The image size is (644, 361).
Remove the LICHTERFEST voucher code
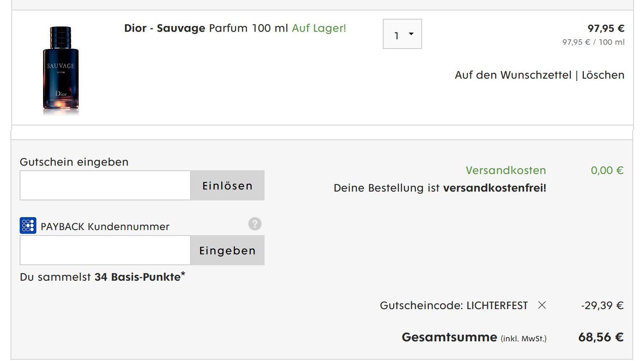(x=542, y=305)
